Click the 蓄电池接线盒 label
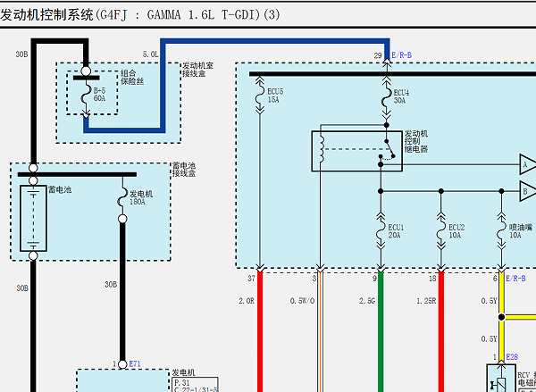Screen dimensions: 536x392 pyautogui.click(x=183, y=170)
